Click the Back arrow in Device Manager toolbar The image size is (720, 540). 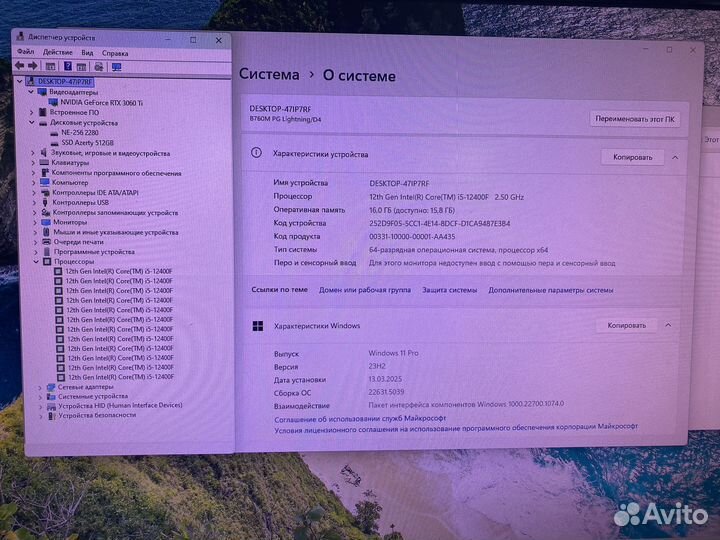[x=19, y=66]
